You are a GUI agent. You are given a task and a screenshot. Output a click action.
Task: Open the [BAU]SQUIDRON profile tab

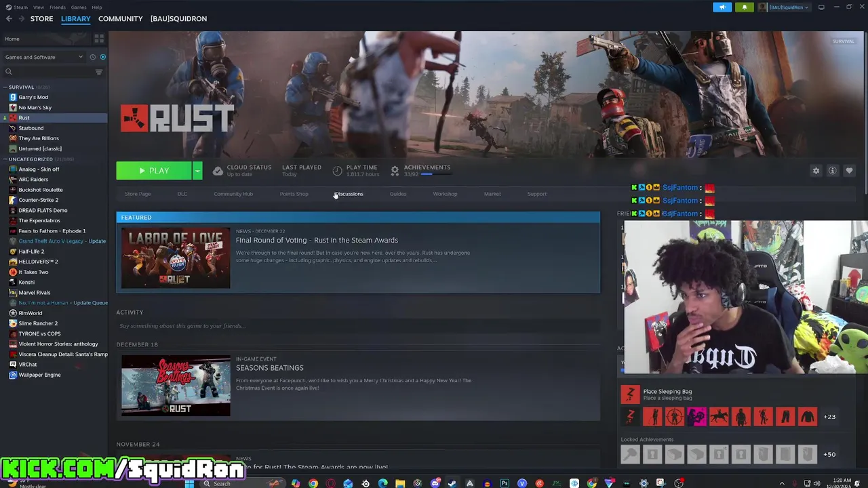pyautogui.click(x=178, y=18)
